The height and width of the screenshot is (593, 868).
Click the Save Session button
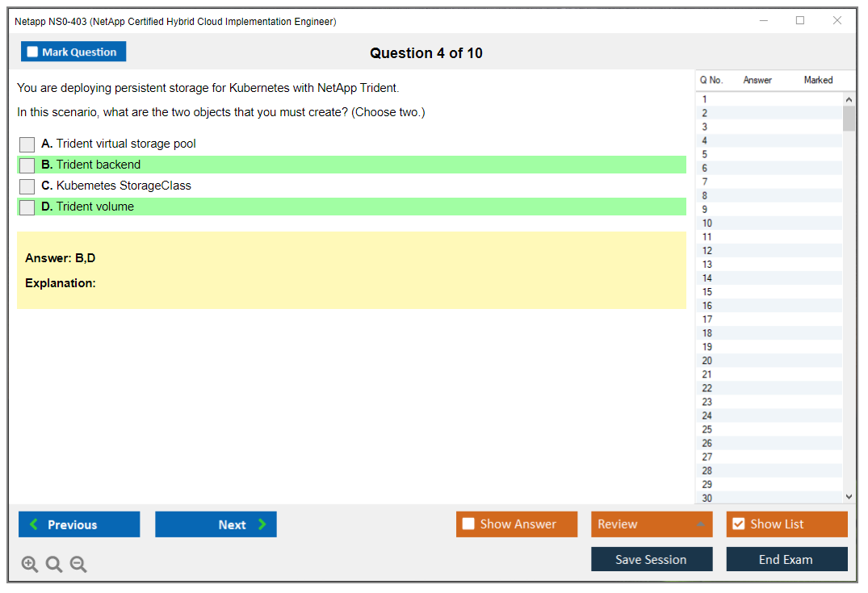(652, 559)
